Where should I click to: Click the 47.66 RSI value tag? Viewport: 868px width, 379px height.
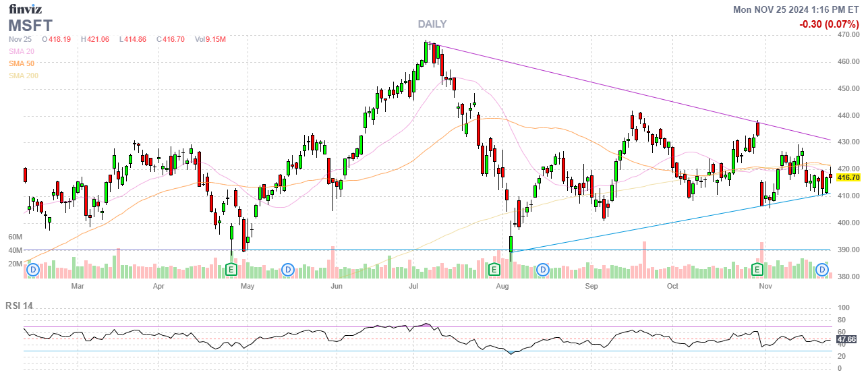click(846, 339)
